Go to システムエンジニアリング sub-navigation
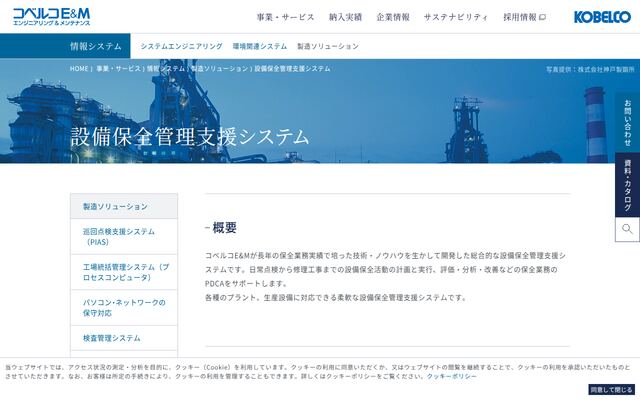Screen dimensions: 640x400 coord(181,46)
